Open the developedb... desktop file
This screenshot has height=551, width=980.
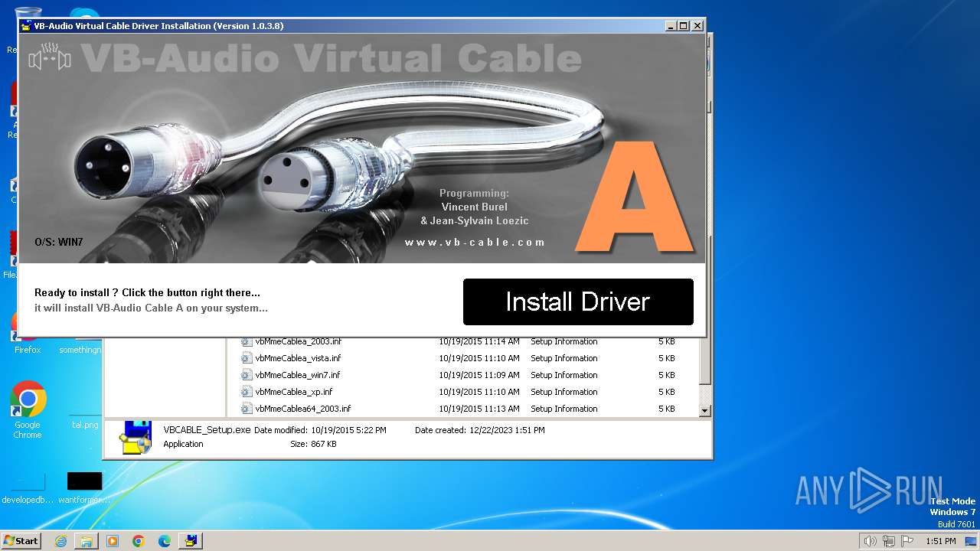[28, 488]
